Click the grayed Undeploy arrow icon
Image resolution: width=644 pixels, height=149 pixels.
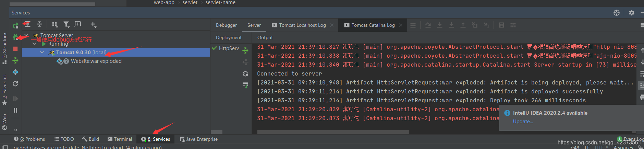tap(245, 62)
